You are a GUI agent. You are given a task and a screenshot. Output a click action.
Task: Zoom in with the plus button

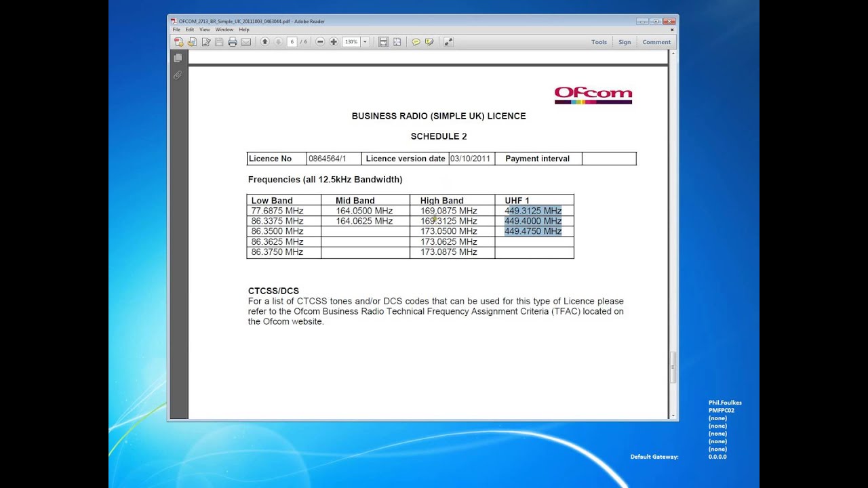click(x=334, y=42)
